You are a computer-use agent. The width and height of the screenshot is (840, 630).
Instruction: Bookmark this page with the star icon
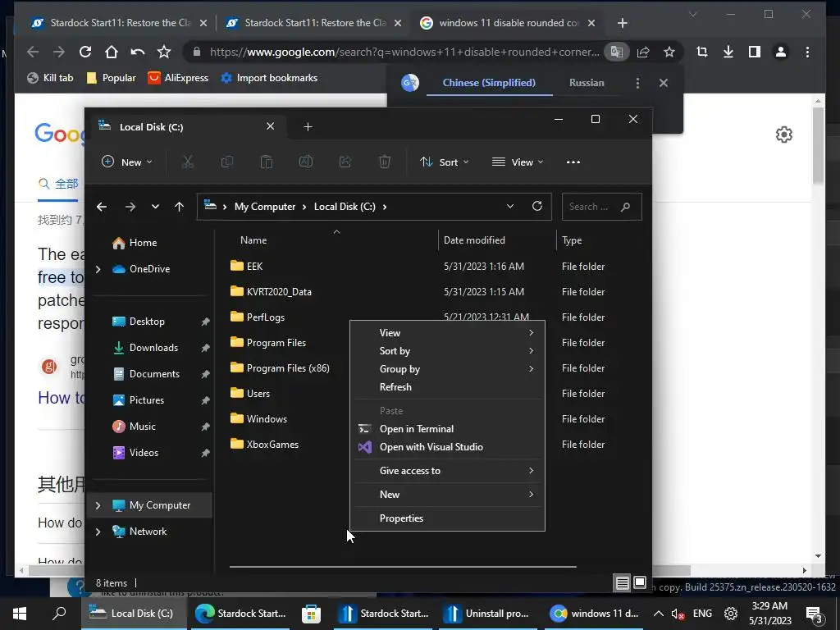coord(669,52)
